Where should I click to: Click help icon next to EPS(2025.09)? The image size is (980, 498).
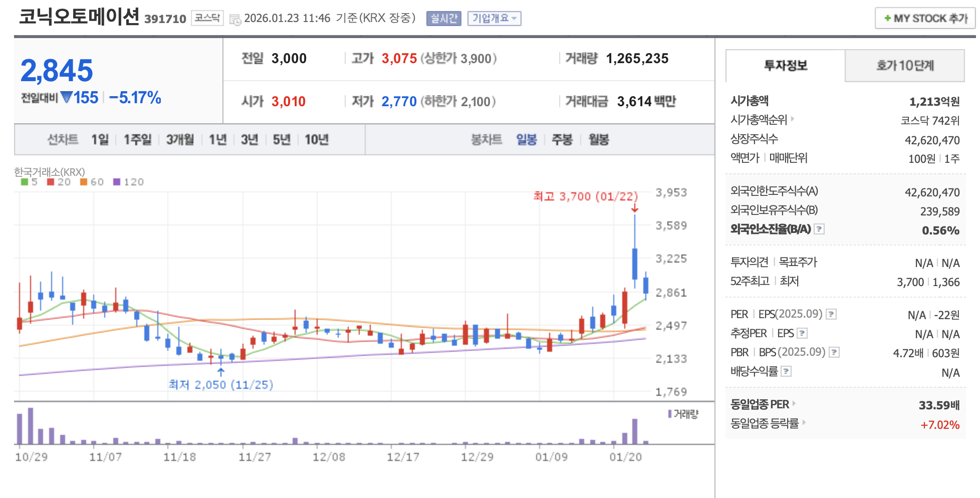(x=831, y=314)
